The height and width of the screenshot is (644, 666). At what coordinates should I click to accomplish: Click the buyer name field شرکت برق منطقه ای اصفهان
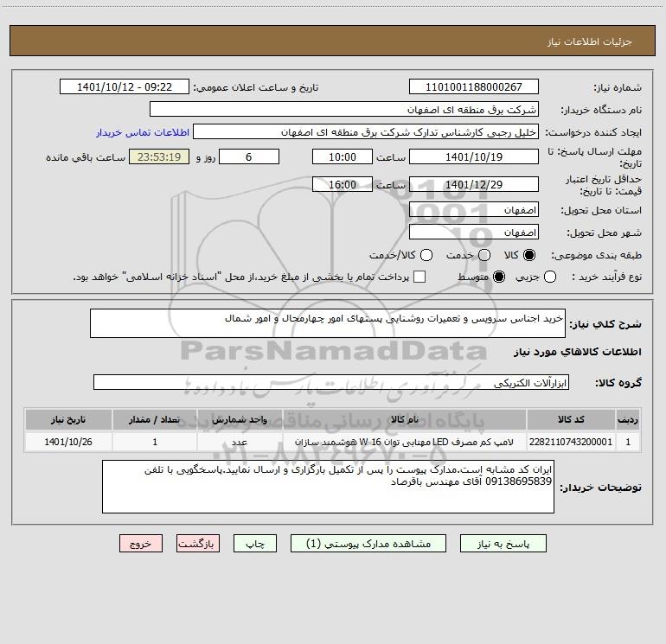[x=344, y=110]
